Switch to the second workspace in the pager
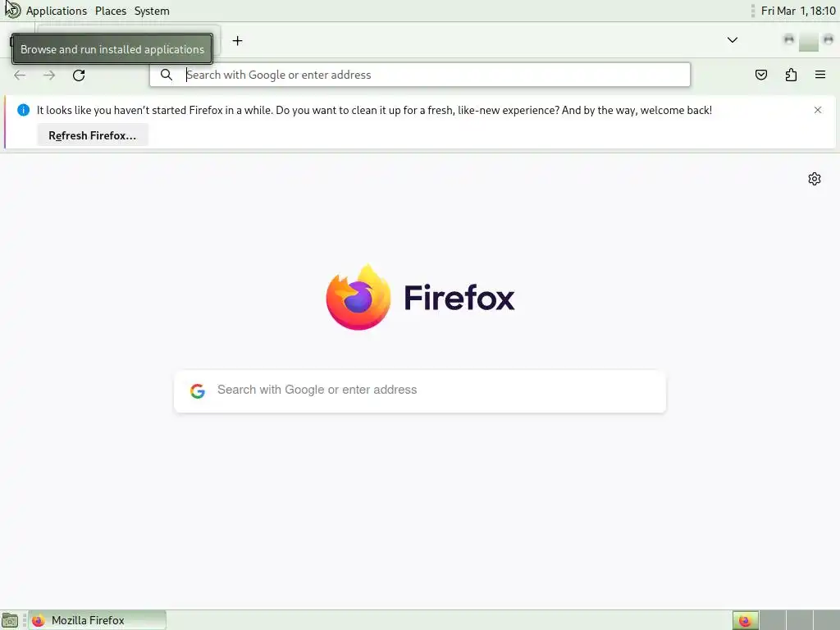 coord(773,620)
